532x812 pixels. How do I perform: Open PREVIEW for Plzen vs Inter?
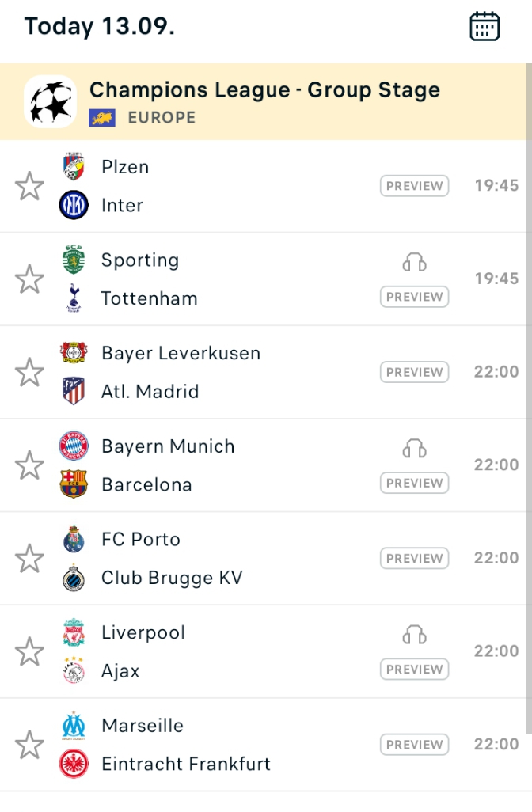(x=414, y=186)
